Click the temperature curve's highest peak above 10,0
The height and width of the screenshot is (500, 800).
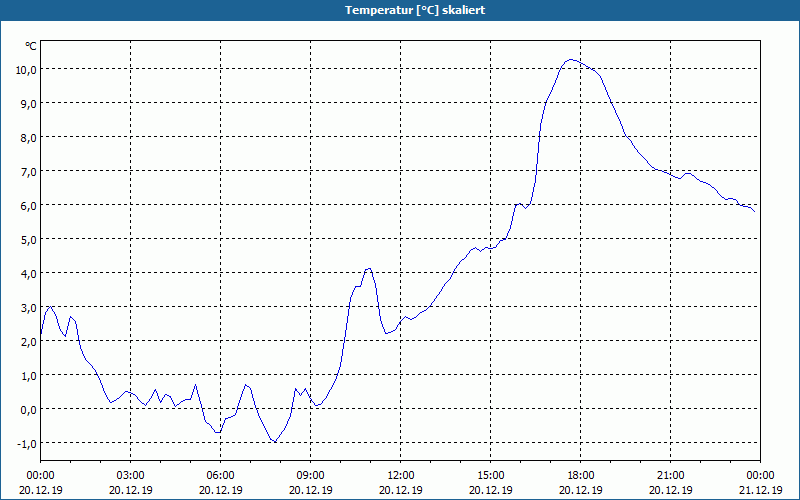(x=571, y=60)
